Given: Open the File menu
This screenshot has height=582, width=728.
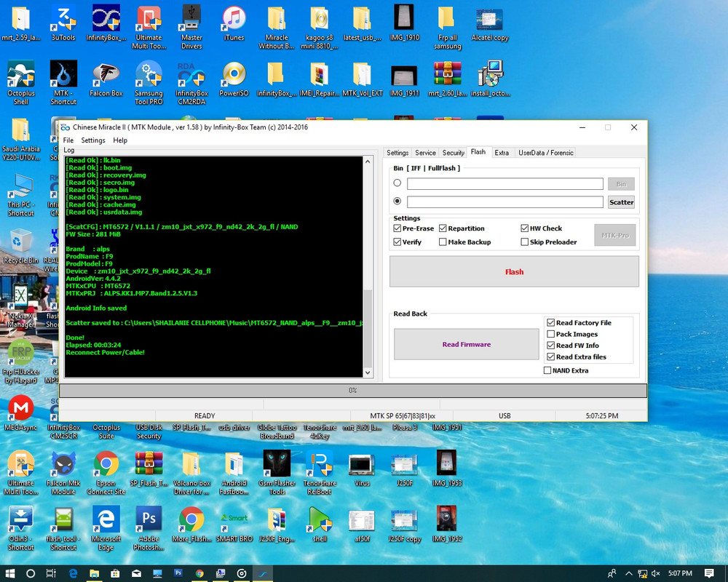Looking at the screenshot, I should pyautogui.click(x=68, y=140).
